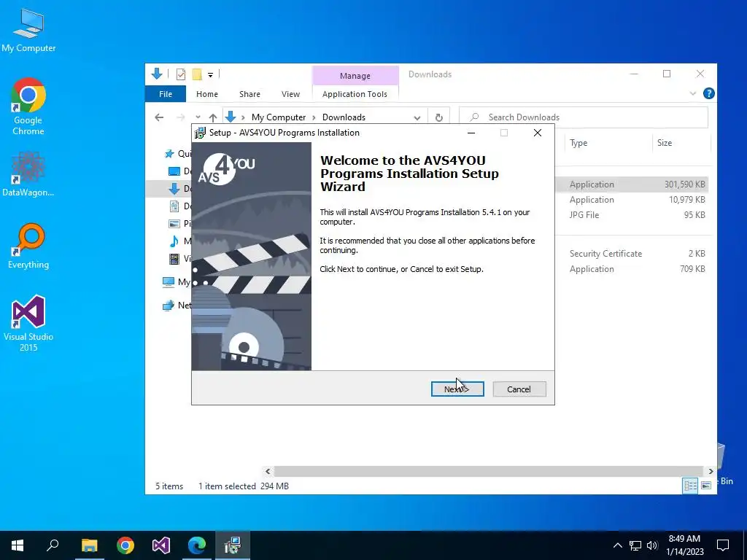Open Chrome from the taskbar
Viewport: 747px width, 560px height.
point(125,545)
